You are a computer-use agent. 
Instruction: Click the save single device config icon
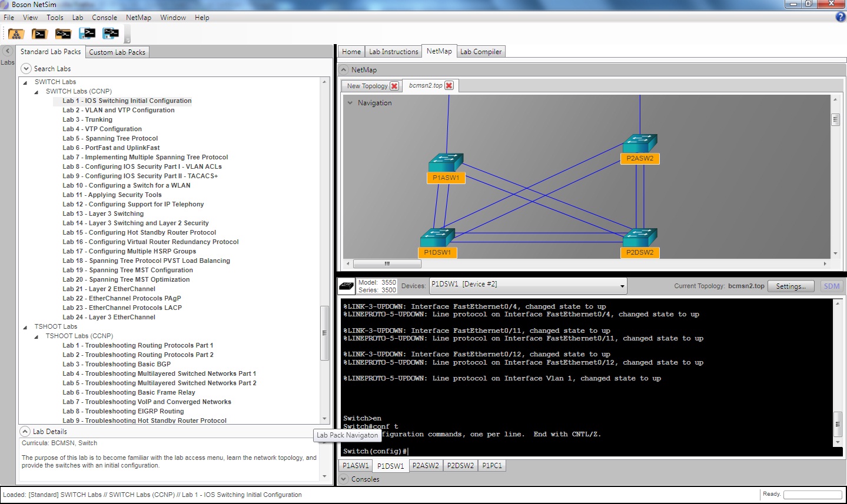pos(87,34)
